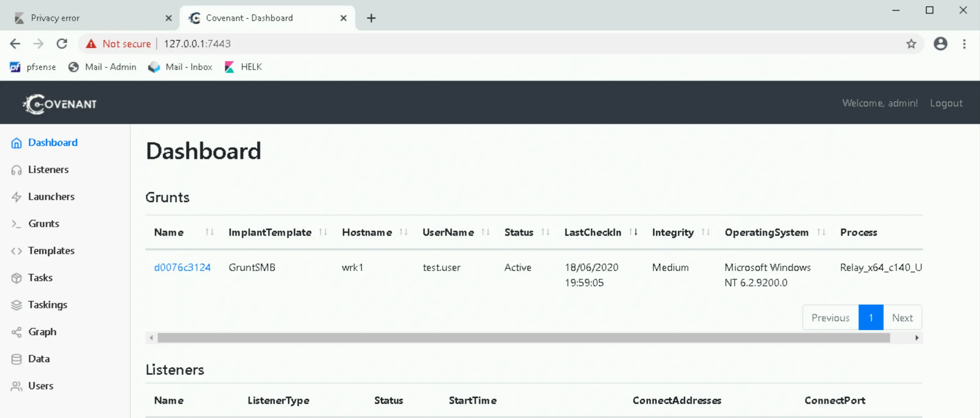Click the Launchers lightning bolt icon
The image size is (980, 418).
click(x=16, y=197)
